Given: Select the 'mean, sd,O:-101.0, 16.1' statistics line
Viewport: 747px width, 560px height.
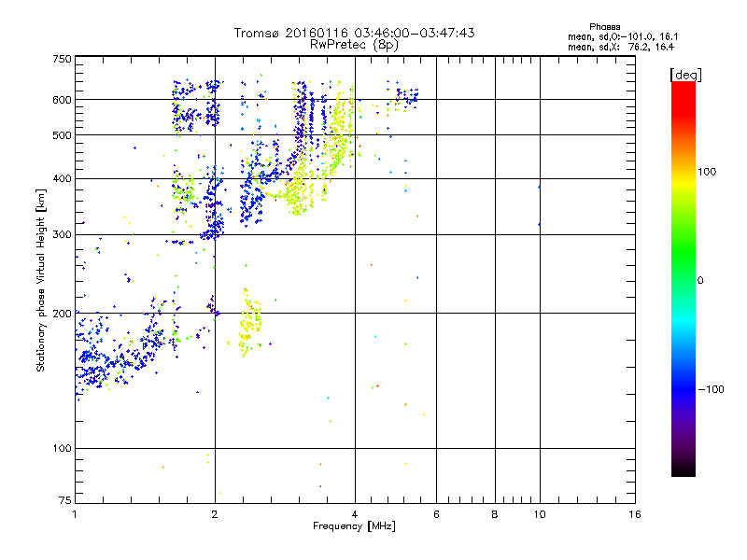Looking at the screenshot, I should [623, 36].
